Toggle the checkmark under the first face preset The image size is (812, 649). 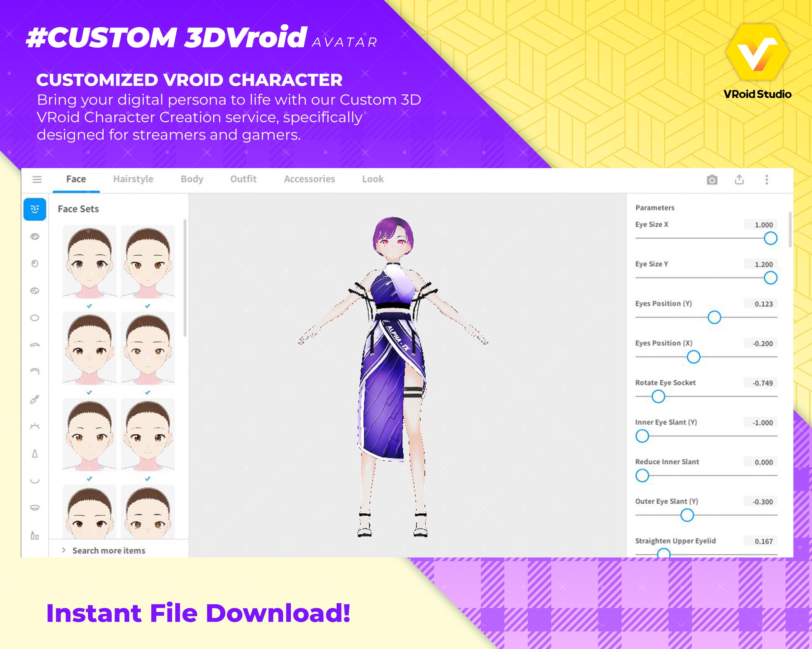coord(89,306)
